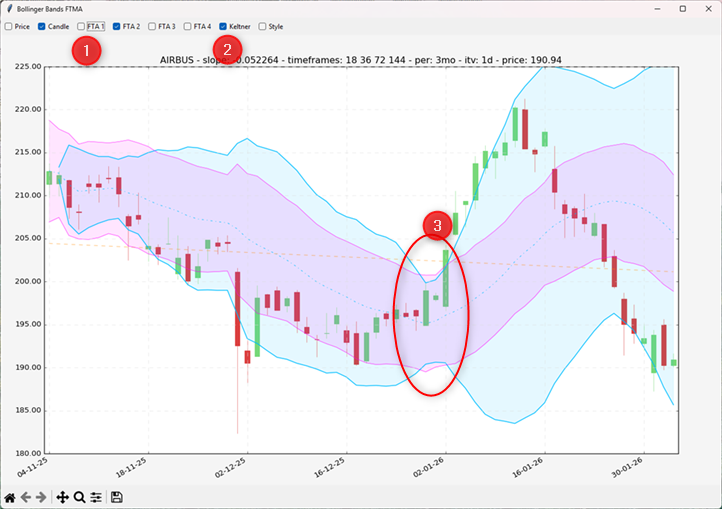The height and width of the screenshot is (509, 722).
Task: Reset chart to original home view
Action: click(10, 497)
